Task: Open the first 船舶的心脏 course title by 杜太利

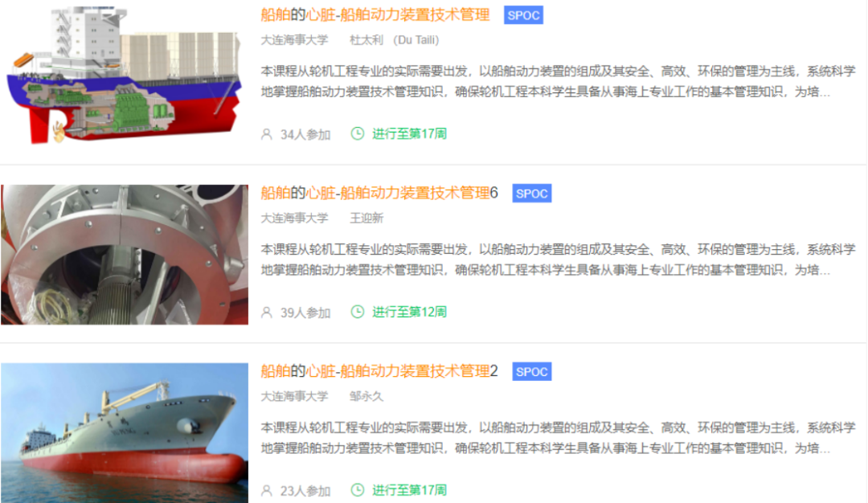Action: 375,15
